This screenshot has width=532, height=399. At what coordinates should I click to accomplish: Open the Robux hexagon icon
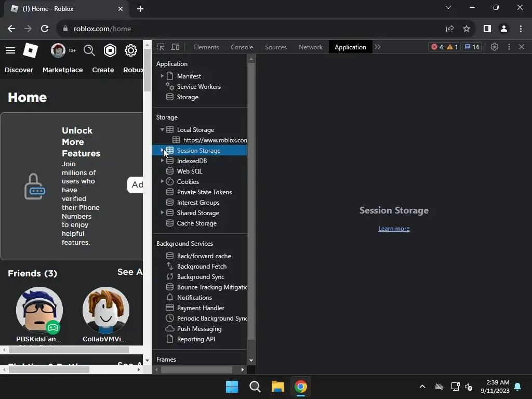[110, 50]
